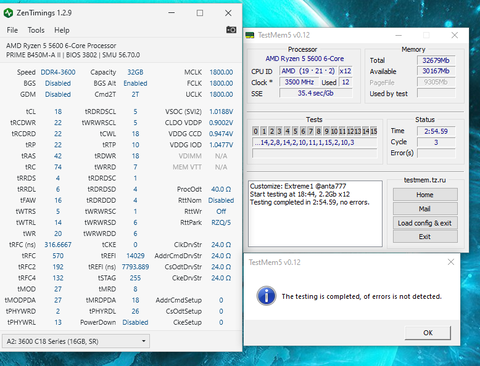Confirm the completion dialog with OK

428,332
